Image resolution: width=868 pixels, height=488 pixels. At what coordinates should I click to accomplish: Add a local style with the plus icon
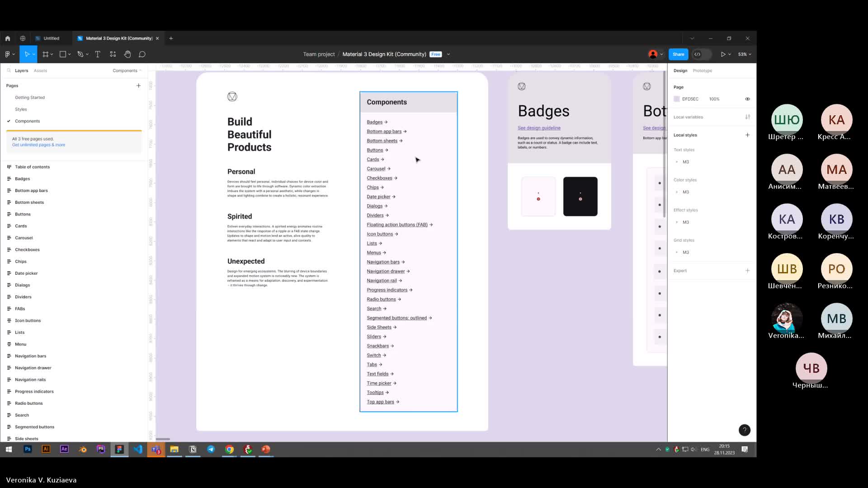[x=747, y=135]
